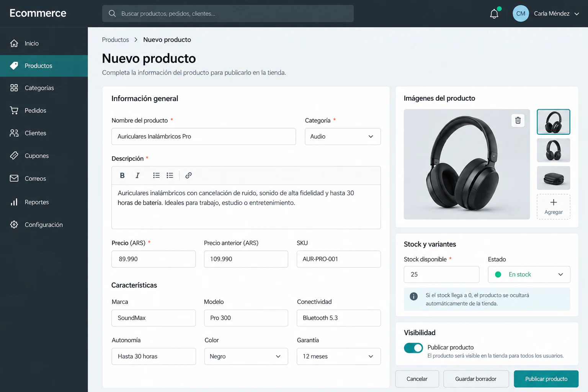Click the CM user avatar
The width and height of the screenshot is (588, 392).
[x=521, y=13]
